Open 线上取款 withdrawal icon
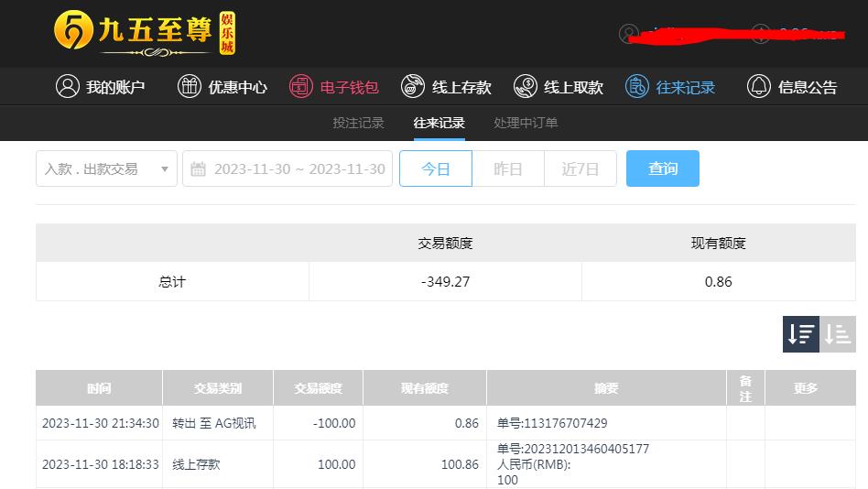 click(x=525, y=86)
